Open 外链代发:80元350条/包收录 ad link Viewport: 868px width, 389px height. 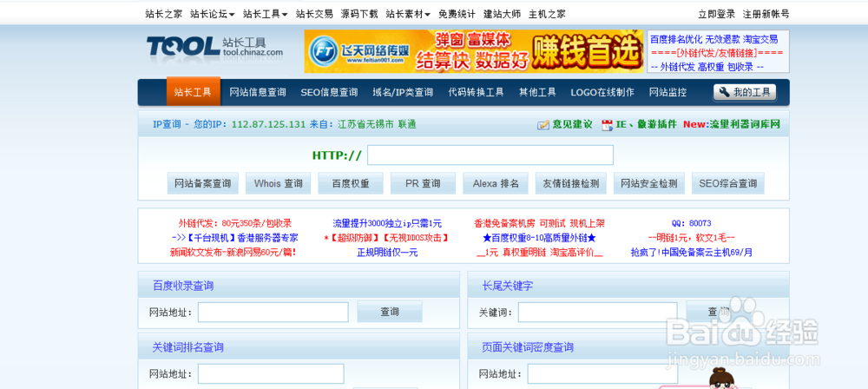point(234,224)
